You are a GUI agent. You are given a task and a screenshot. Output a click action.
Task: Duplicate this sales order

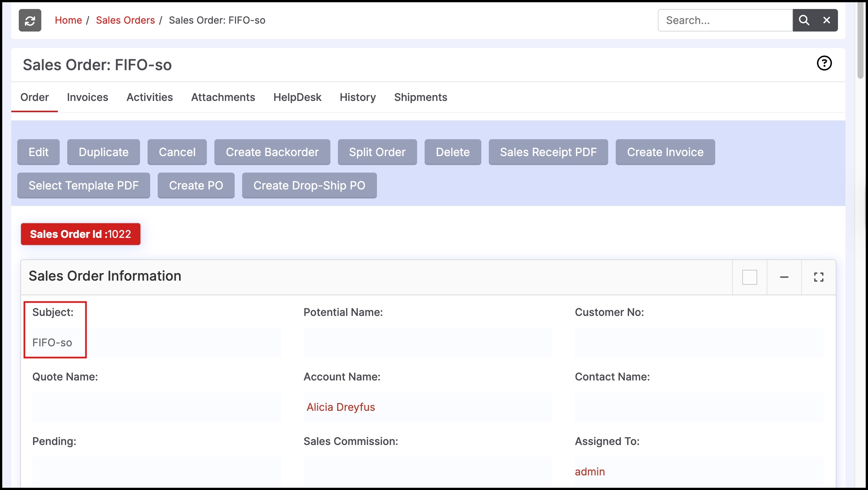pyautogui.click(x=104, y=152)
